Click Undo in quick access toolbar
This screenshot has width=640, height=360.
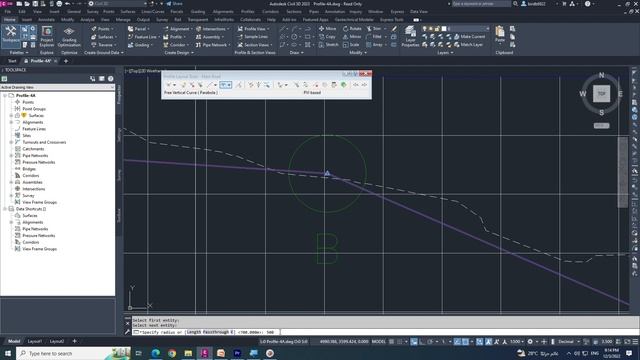68,4
